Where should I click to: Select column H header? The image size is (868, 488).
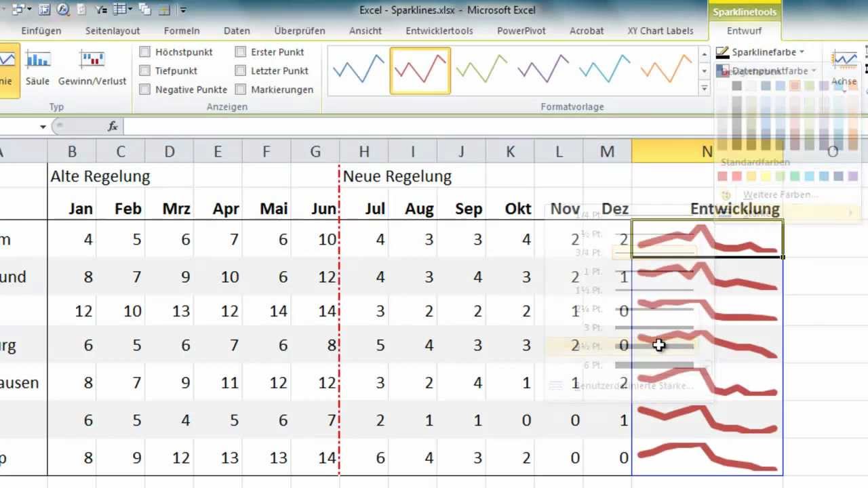click(363, 152)
